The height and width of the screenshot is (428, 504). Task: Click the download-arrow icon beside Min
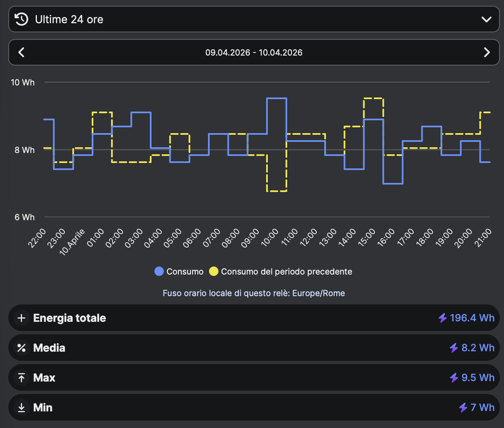(22, 408)
